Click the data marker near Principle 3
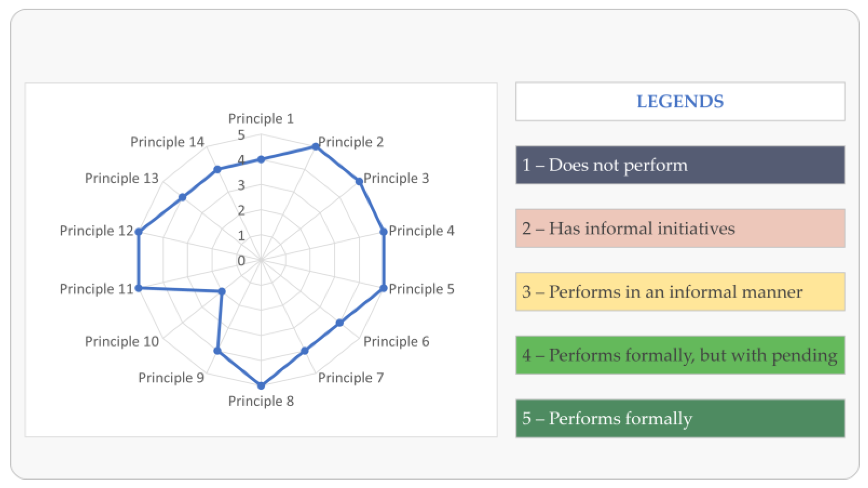The image size is (868, 488). tap(359, 181)
